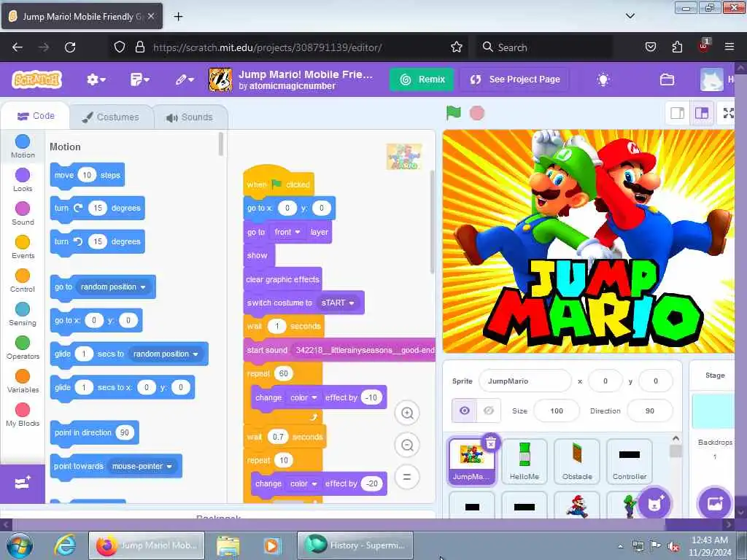The height and width of the screenshot is (560, 747).
Task: Select the running Mario sprite thumbnail
Action: pos(577,506)
